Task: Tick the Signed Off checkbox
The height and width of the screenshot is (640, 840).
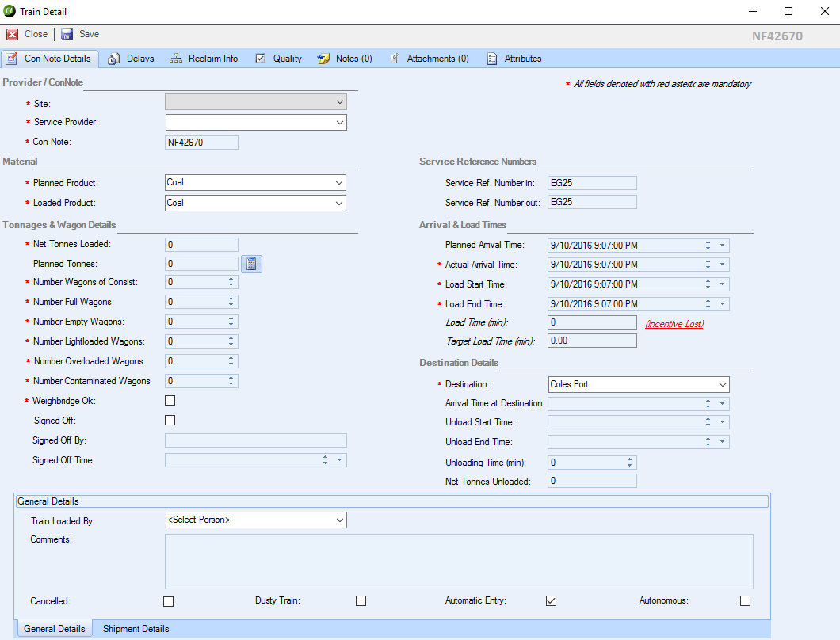Action: point(170,420)
